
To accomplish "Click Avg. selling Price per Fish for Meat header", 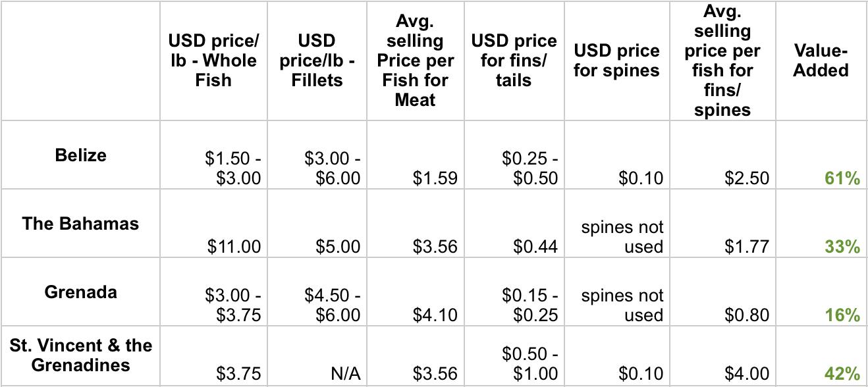I will tap(416, 61).
